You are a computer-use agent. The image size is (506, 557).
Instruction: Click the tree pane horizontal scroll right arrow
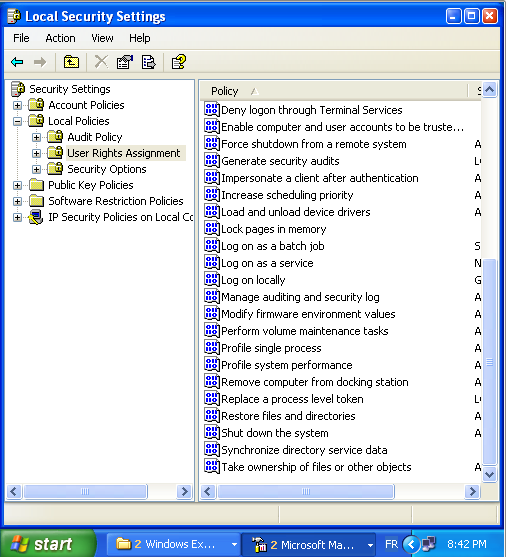click(x=185, y=492)
